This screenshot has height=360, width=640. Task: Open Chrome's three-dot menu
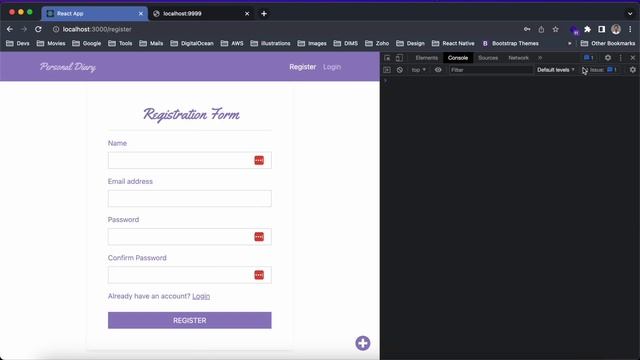(x=630, y=29)
